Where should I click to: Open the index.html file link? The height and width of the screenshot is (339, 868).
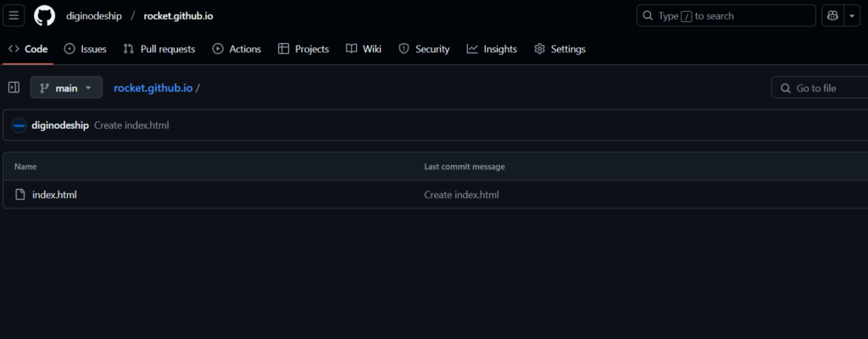coord(54,195)
